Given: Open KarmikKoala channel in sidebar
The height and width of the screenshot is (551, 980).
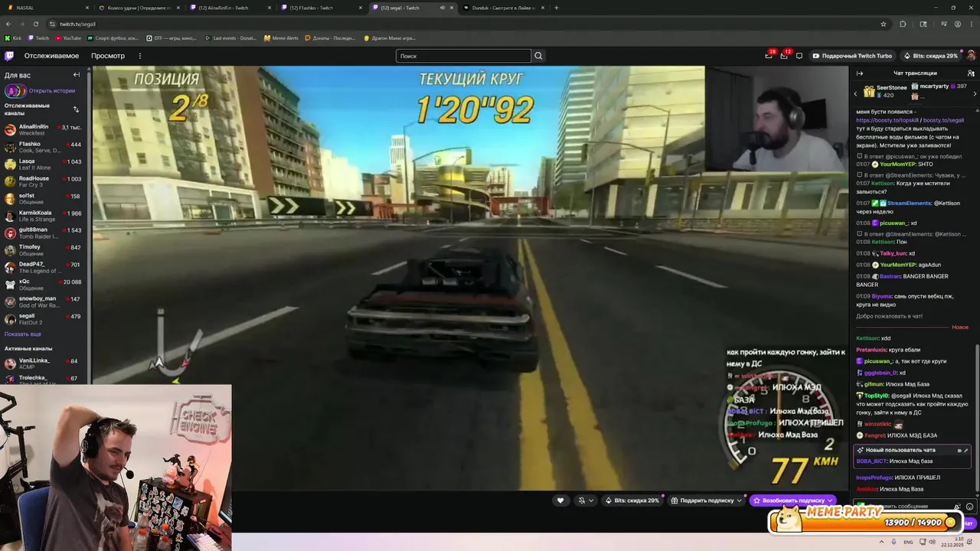Looking at the screenshot, I should pos(44,216).
